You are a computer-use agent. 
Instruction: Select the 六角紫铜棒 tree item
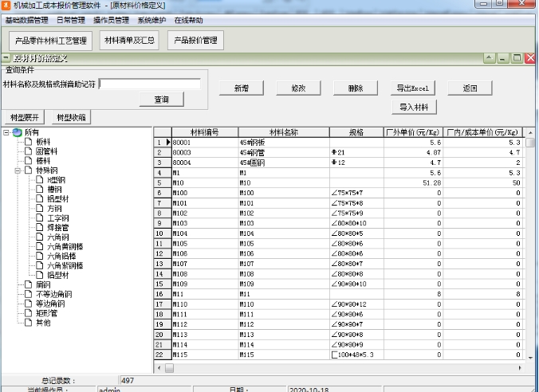(65, 265)
